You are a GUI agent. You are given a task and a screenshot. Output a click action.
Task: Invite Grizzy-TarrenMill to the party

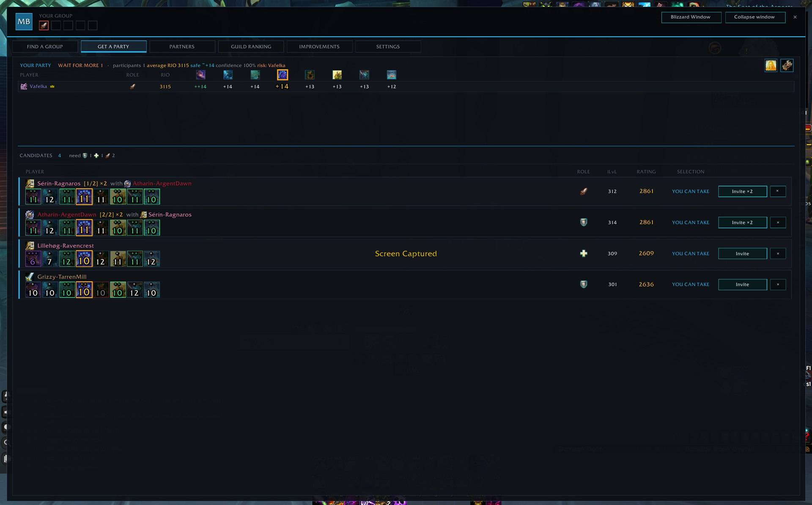point(742,285)
